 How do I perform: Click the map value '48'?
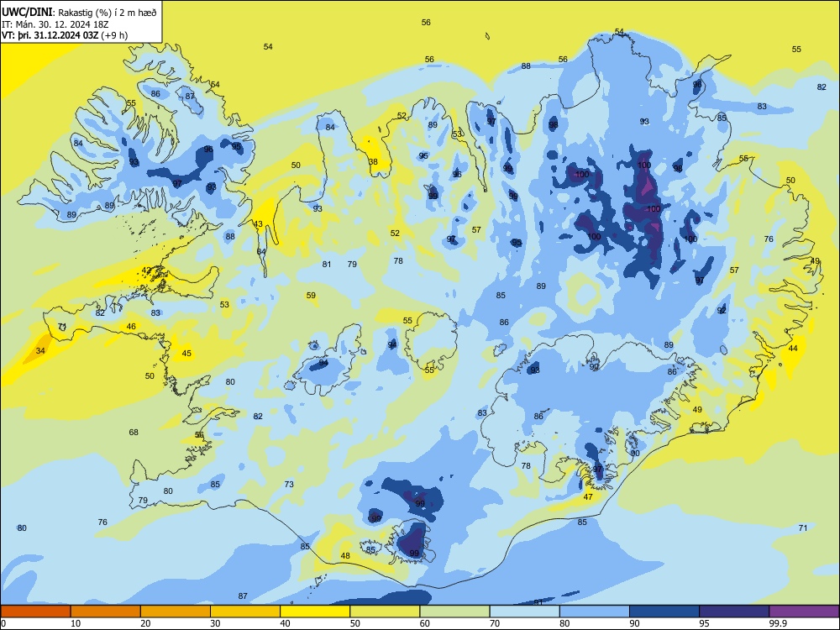pyautogui.click(x=345, y=555)
